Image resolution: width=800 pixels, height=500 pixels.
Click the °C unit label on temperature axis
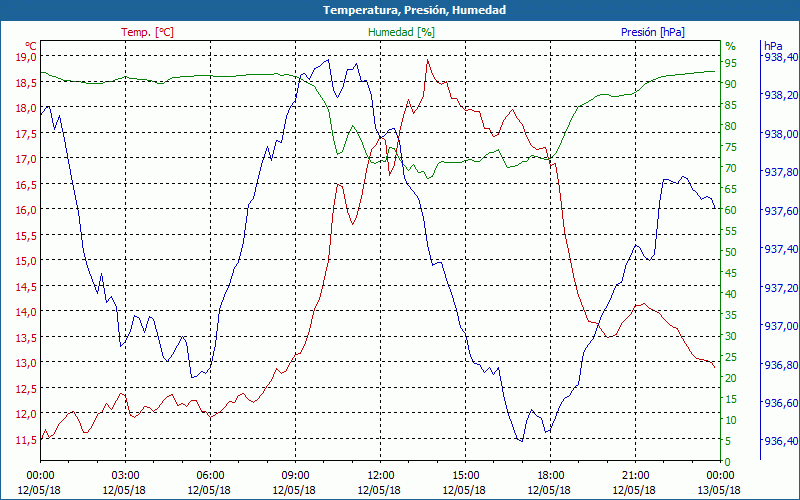31,45
